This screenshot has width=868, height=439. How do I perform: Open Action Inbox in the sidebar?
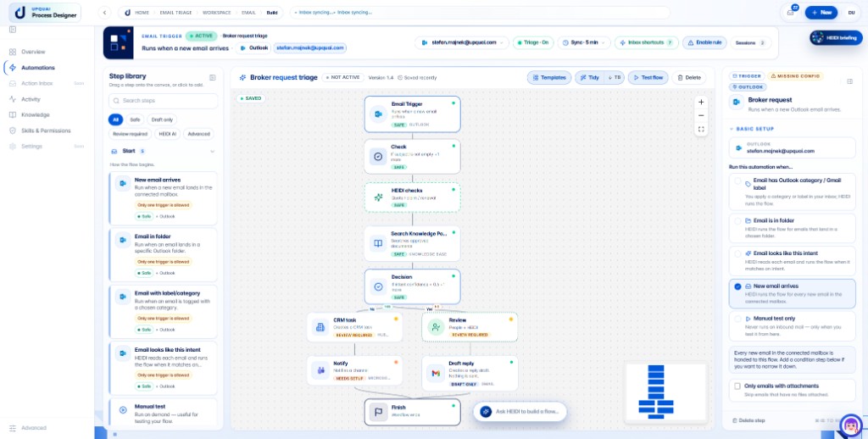coord(37,84)
